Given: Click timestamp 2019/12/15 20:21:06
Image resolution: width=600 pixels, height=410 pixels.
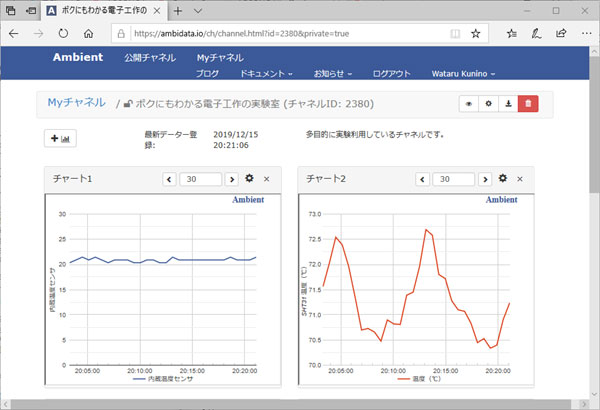Looking at the screenshot, I should [x=235, y=140].
